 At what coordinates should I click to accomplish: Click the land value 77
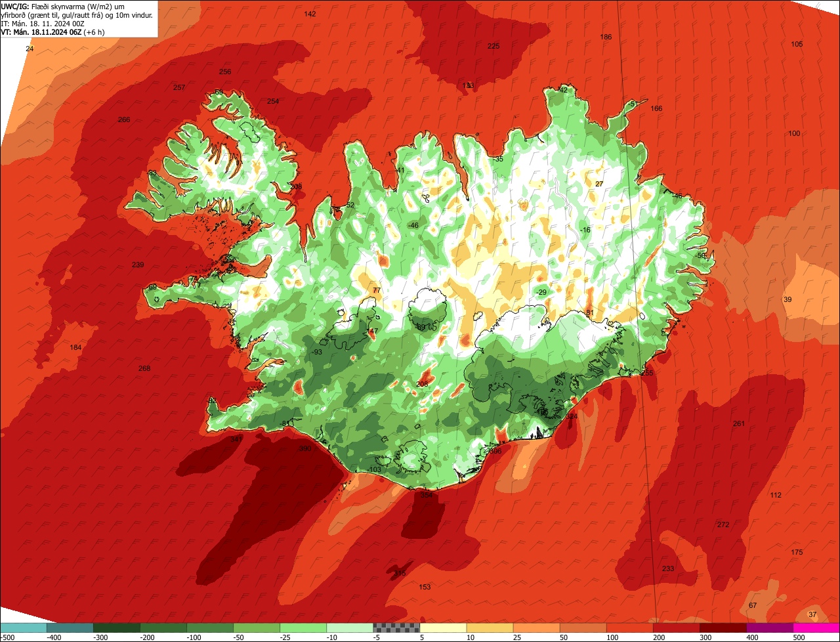(x=376, y=290)
